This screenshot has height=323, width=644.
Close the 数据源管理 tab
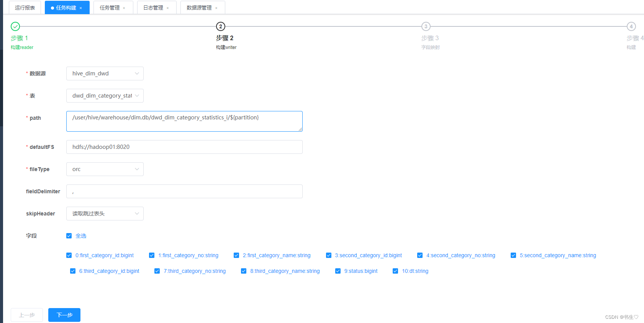tap(216, 8)
